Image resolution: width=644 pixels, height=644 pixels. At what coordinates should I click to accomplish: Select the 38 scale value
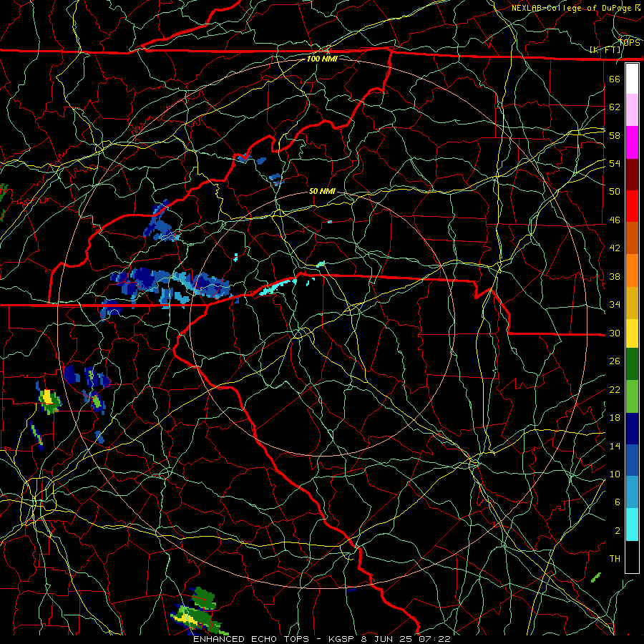point(615,276)
